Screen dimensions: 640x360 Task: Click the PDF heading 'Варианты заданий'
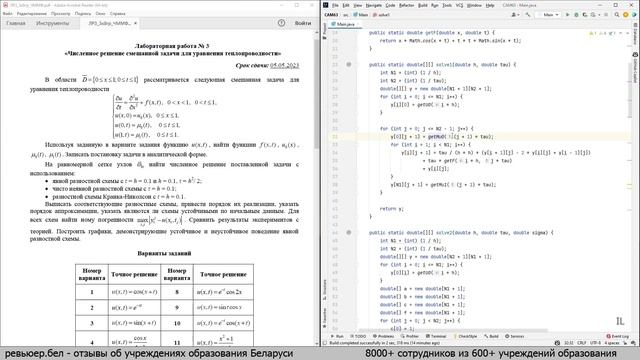point(164,253)
